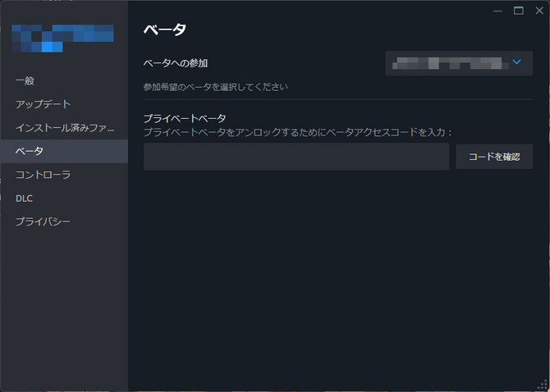The width and height of the screenshot is (550, 392).
Task: Click the プライベートベータ section label
Action: (x=184, y=118)
